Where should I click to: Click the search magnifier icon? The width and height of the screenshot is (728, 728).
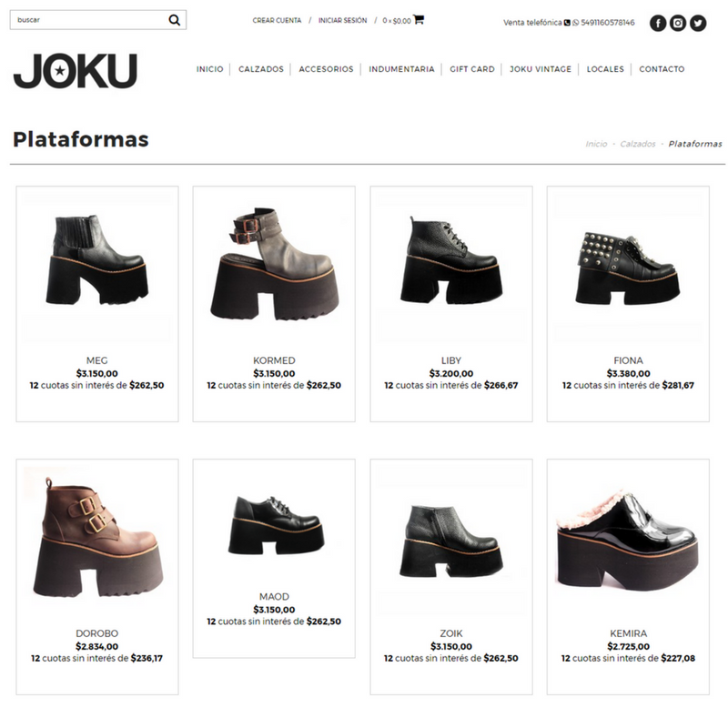174,20
